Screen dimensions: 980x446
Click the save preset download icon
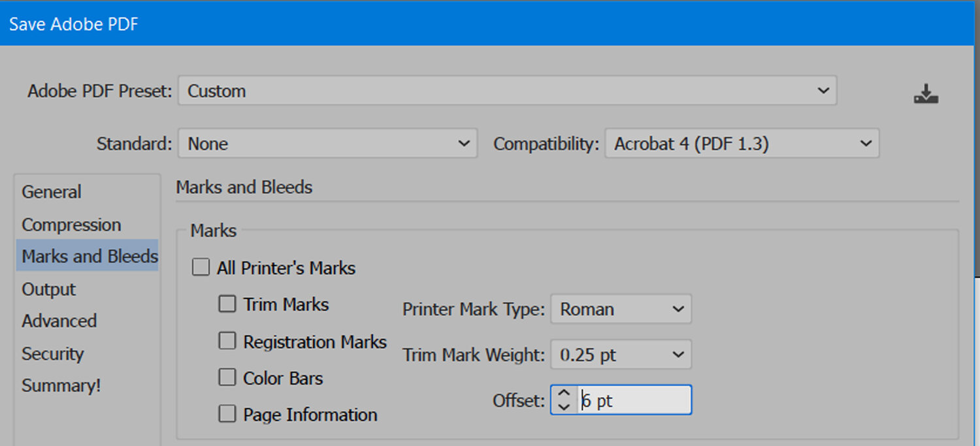(926, 94)
